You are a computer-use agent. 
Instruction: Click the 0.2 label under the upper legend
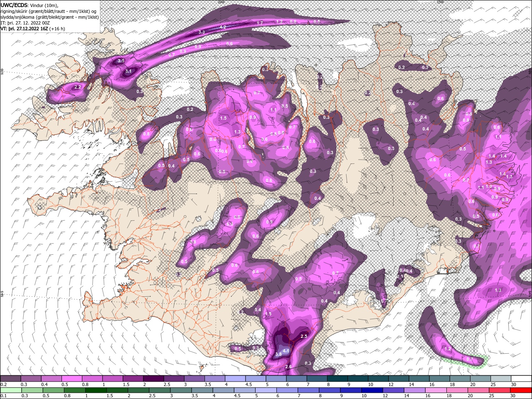click(3, 384)
